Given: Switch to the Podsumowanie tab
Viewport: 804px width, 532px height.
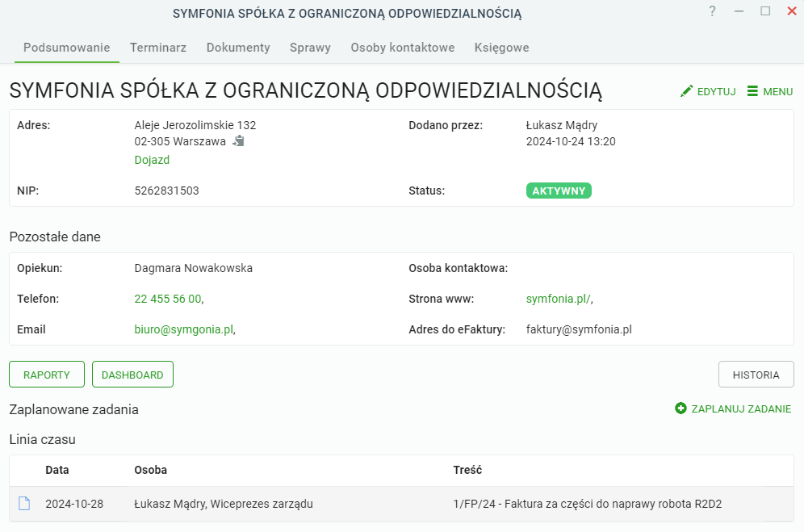Looking at the screenshot, I should click(x=67, y=48).
